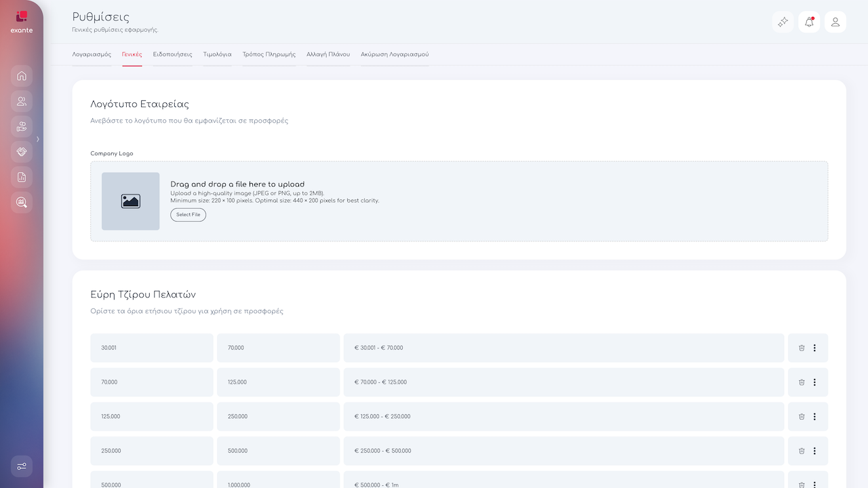Switch to the Τιμολόγια tab
Image resolution: width=868 pixels, height=488 pixels.
tap(217, 54)
